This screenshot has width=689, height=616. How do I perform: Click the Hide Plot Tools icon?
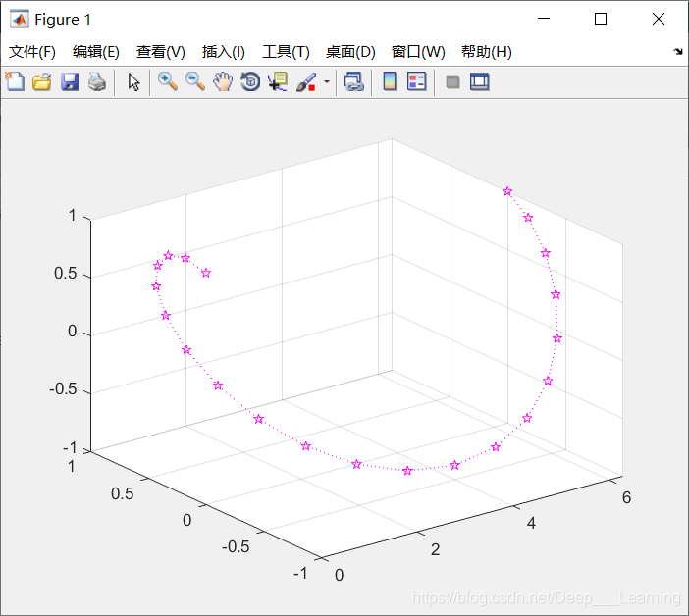[x=452, y=82]
